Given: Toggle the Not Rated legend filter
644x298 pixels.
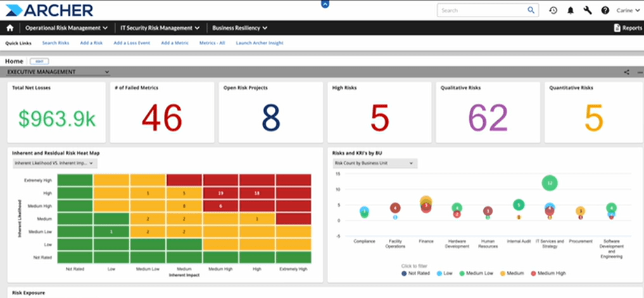Looking at the screenshot, I should tap(415, 273).
